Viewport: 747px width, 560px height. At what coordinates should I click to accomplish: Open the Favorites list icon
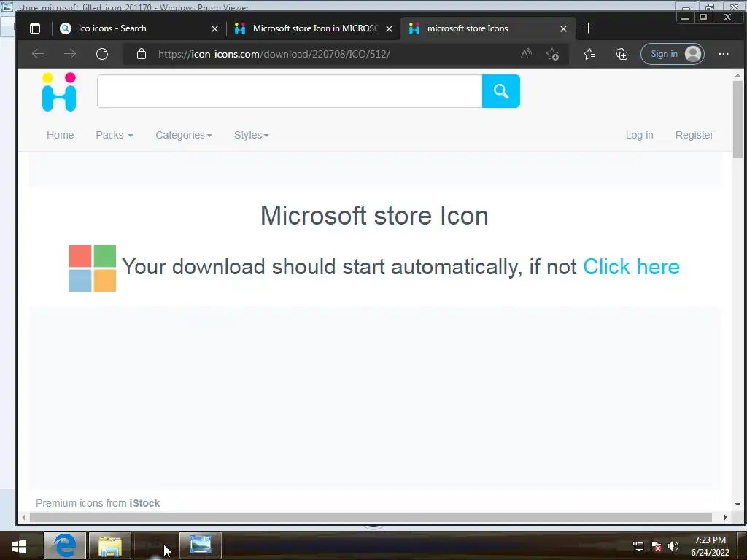589,54
